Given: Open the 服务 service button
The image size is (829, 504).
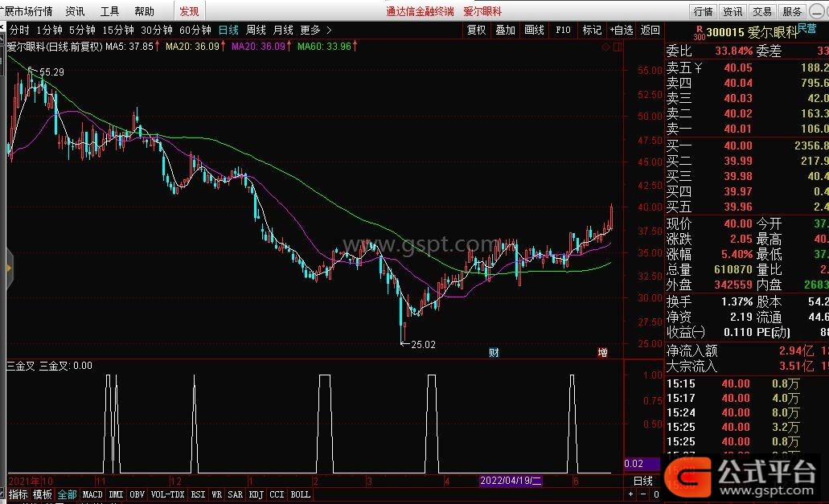Looking at the screenshot, I should pyautogui.click(x=792, y=11).
